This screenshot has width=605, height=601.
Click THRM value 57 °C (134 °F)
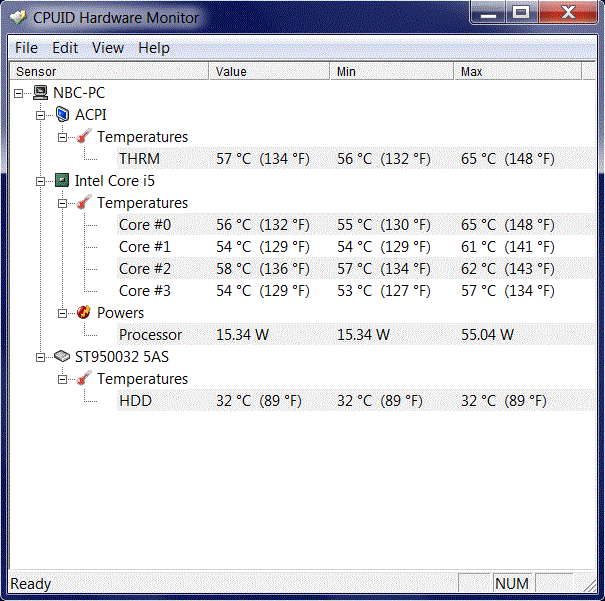tap(263, 159)
